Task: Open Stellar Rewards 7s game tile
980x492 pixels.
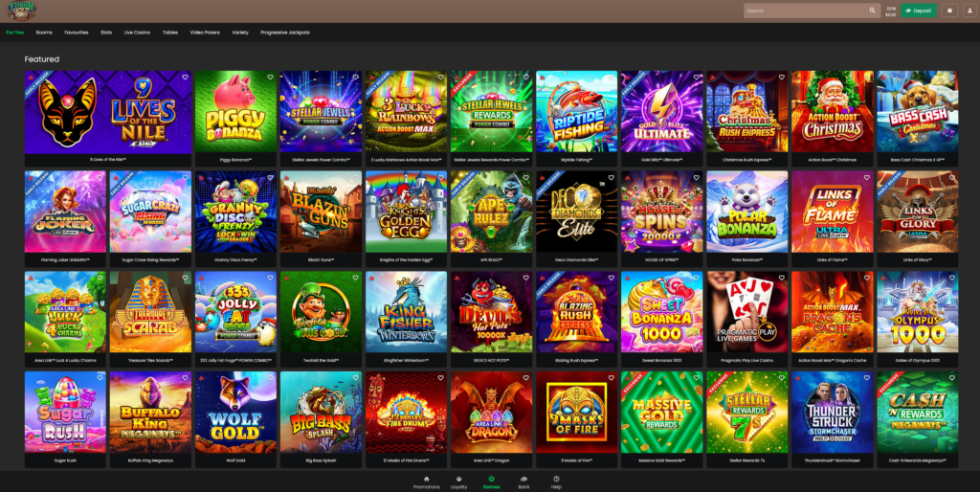Action: [746, 419]
